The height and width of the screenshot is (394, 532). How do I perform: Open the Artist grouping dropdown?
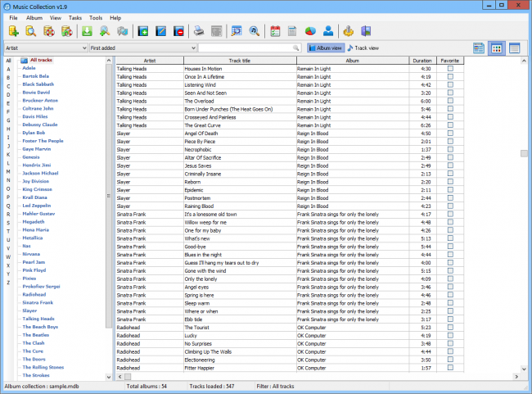coord(46,48)
